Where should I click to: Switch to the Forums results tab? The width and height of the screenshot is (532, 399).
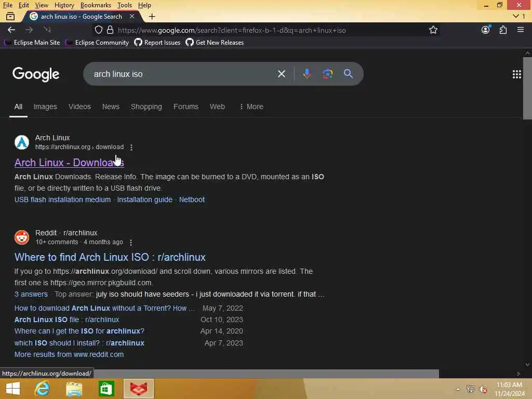186,107
